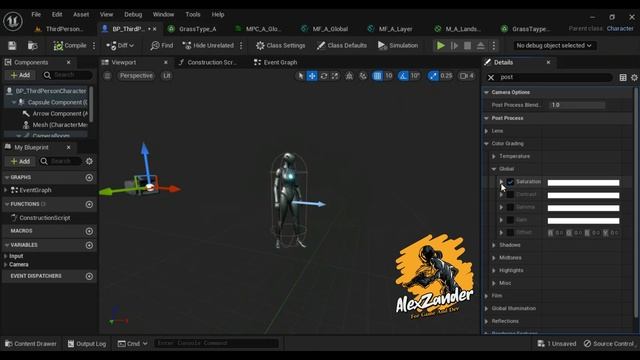The width and height of the screenshot is (640, 360).
Task: Click the Contrast white color bar
Action: coord(583,195)
